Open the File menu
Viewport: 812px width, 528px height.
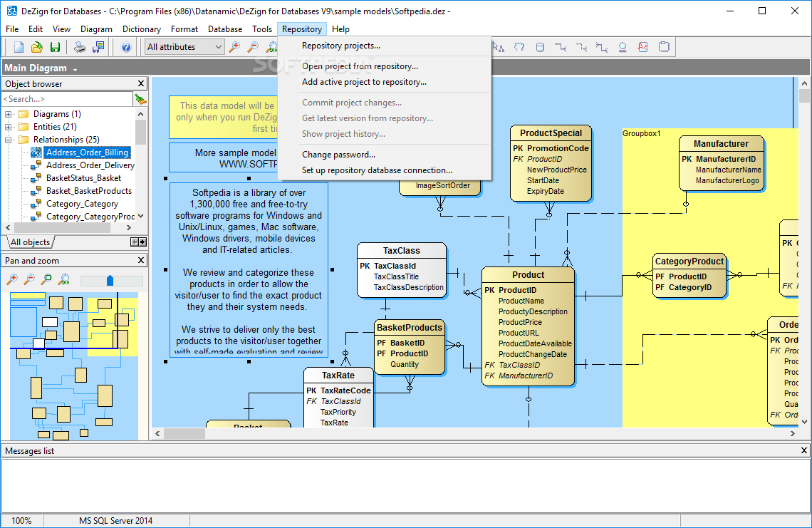[12, 29]
